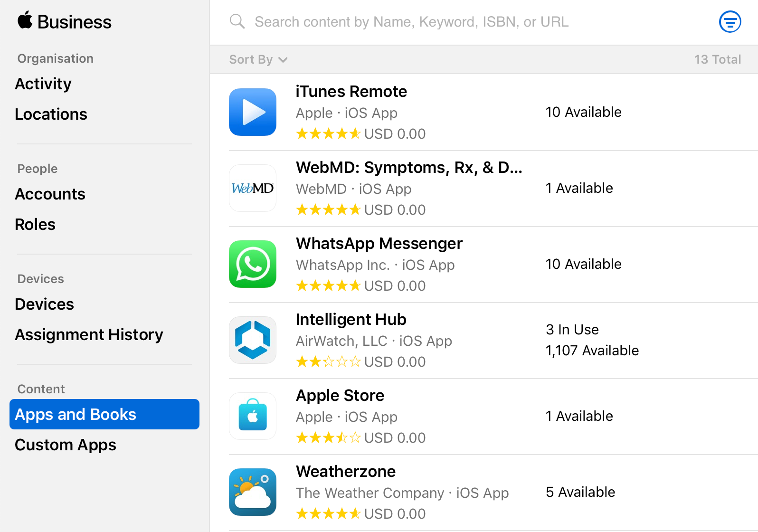This screenshot has height=532, width=758.
Task: Open Activity in the sidebar
Action: (x=43, y=84)
